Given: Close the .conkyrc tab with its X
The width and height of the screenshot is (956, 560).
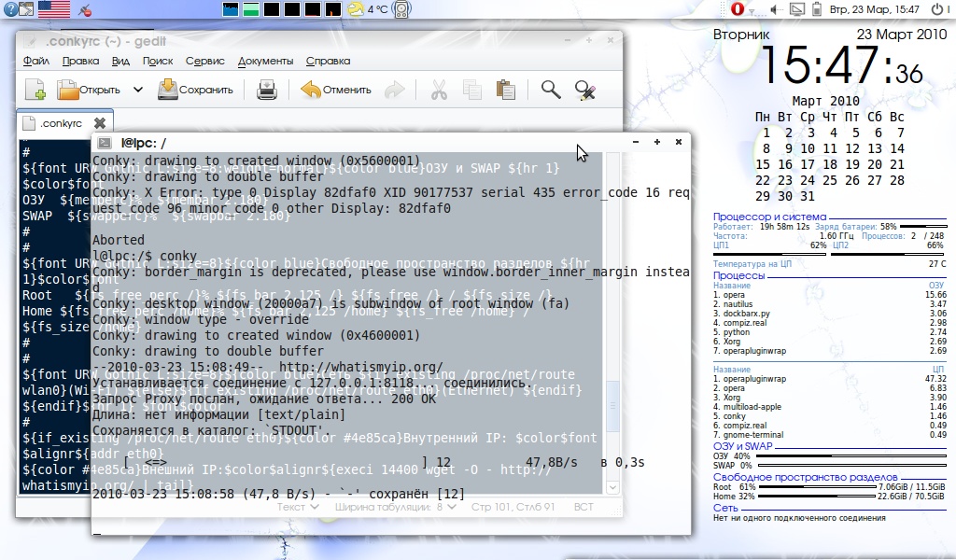Looking at the screenshot, I should point(100,123).
